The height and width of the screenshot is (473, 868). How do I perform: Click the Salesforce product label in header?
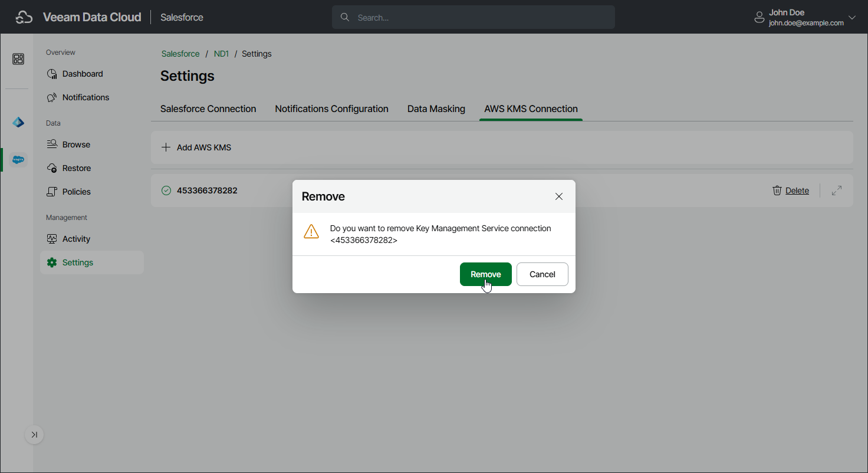[x=182, y=18]
